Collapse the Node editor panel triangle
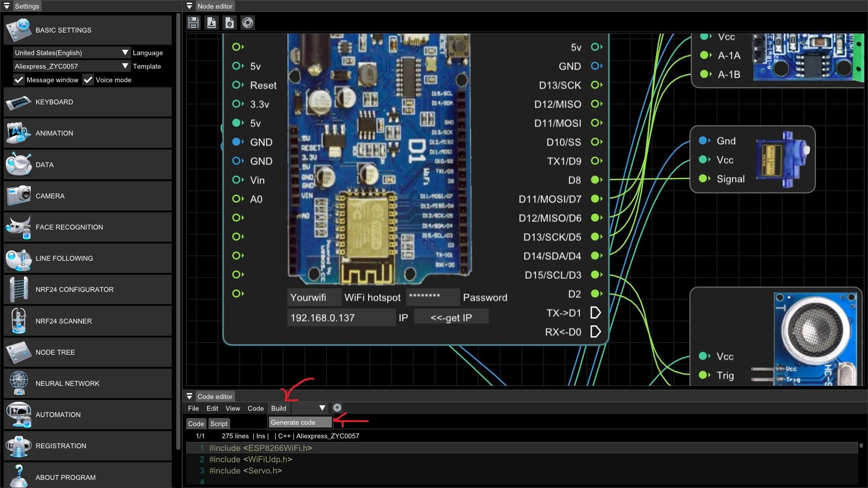The image size is (868, 488). 189,6
